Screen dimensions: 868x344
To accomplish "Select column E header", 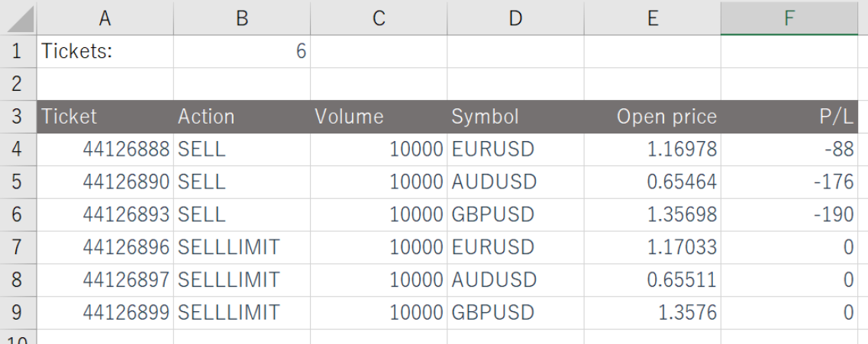I will tap(652, 18).
